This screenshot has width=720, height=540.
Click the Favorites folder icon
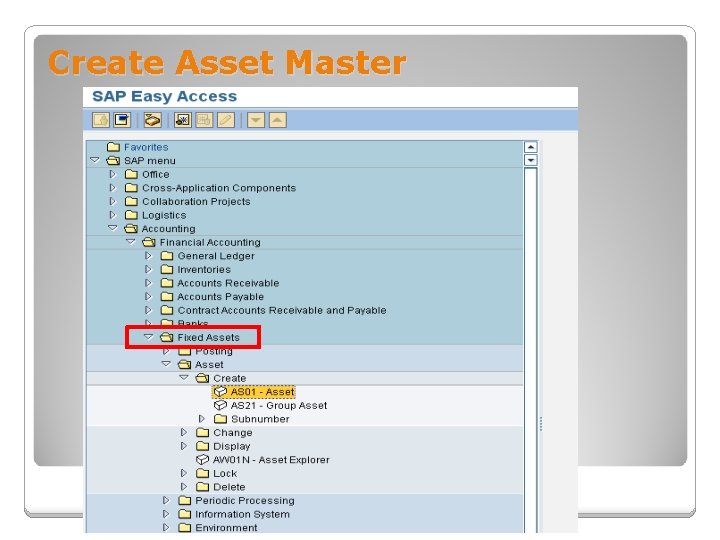(113, 147)
